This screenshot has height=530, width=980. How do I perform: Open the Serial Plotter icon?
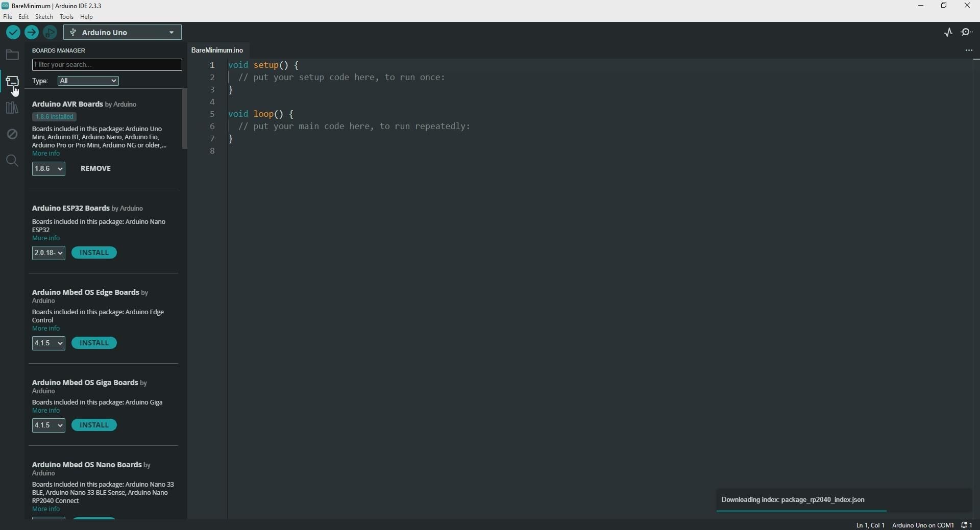pos(948,33)
